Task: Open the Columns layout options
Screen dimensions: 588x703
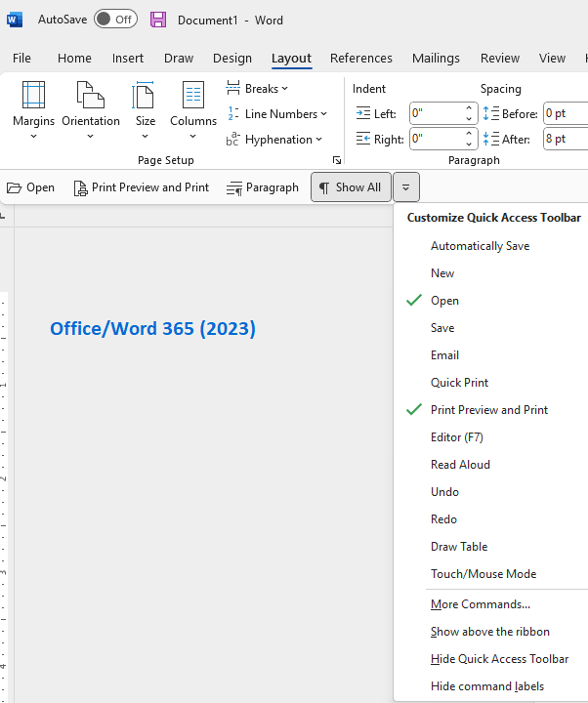Action: click(193, 109)
